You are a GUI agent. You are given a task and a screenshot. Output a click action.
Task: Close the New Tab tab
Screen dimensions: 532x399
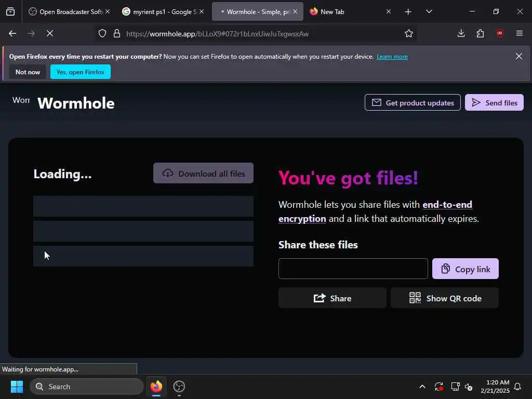pos(389,11)
